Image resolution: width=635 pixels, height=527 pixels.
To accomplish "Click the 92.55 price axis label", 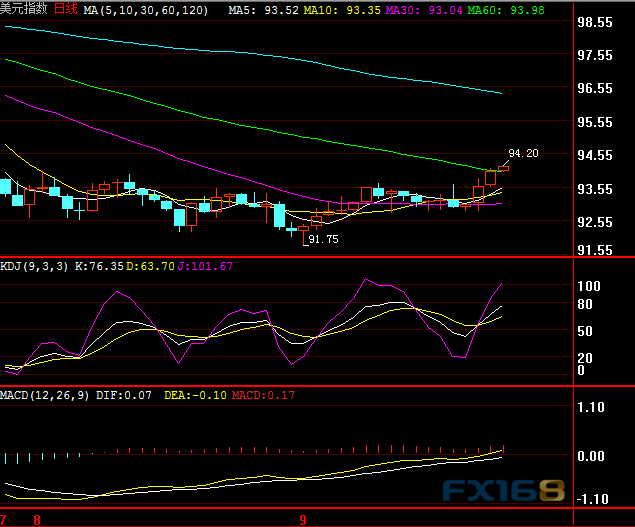I will 595,222.
